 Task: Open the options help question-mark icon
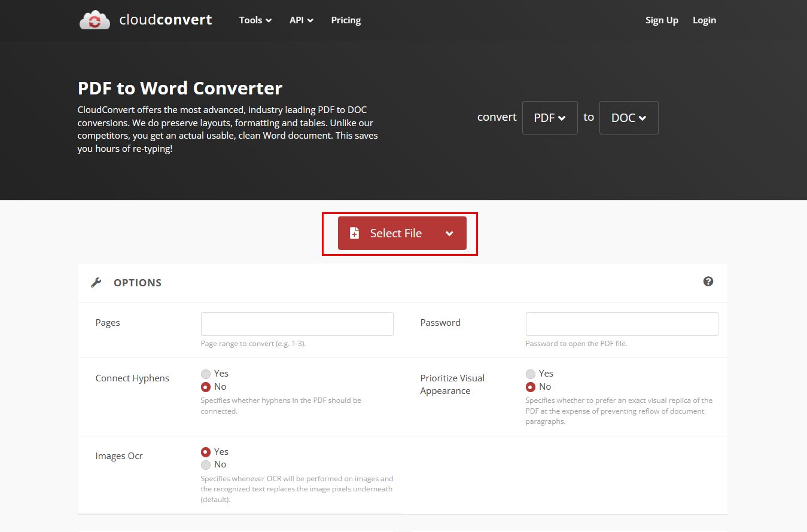[x=708, y=282]
